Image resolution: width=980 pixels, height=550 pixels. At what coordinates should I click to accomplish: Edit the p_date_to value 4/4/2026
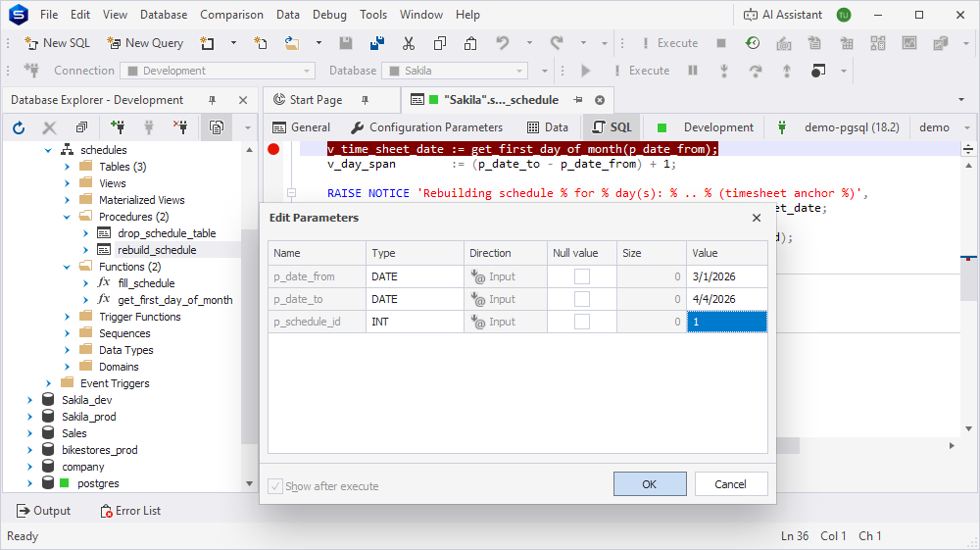coord(727,299)
